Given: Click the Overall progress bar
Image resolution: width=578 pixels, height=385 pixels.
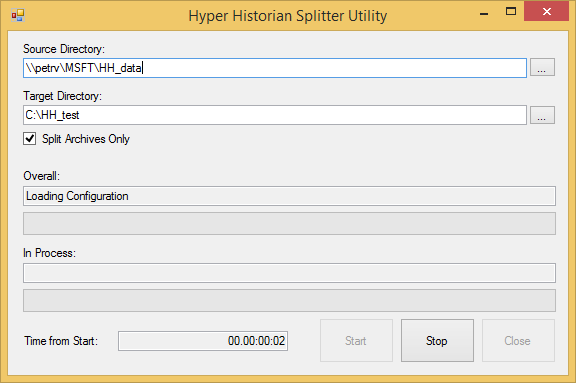Looking at the screenshot, I should point(289,223).
